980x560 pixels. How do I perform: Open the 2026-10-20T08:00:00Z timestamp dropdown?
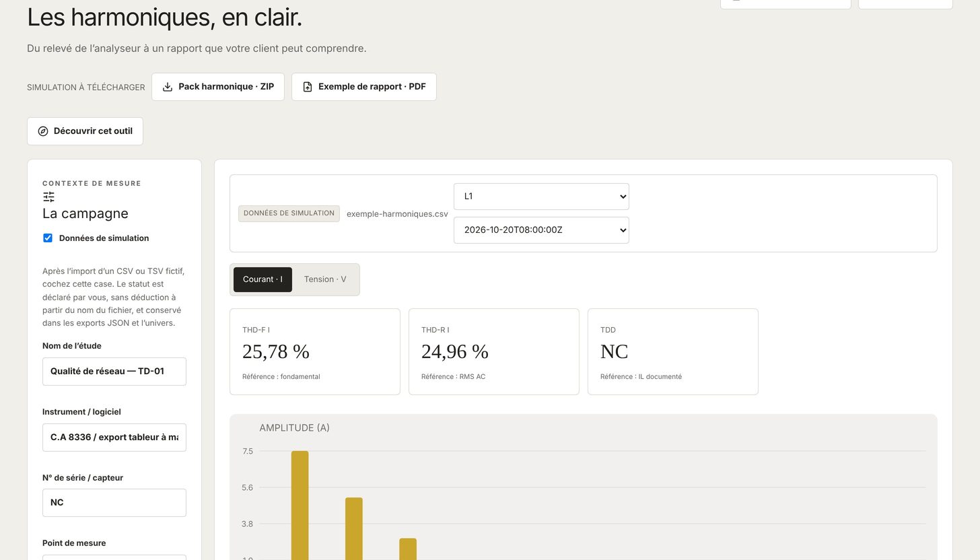click(541, 230)
